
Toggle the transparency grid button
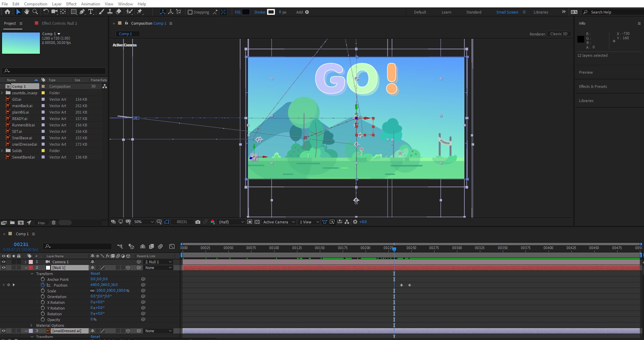257,222
